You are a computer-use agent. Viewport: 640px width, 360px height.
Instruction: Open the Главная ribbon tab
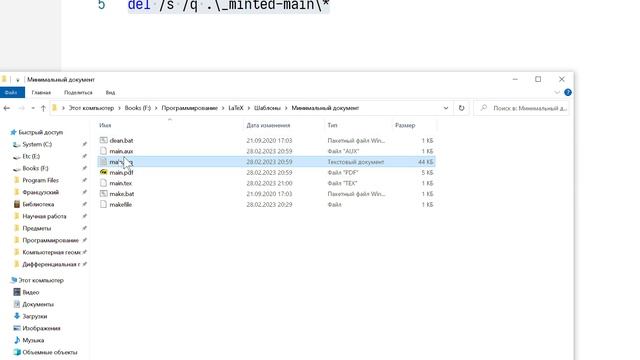(41, 93)
